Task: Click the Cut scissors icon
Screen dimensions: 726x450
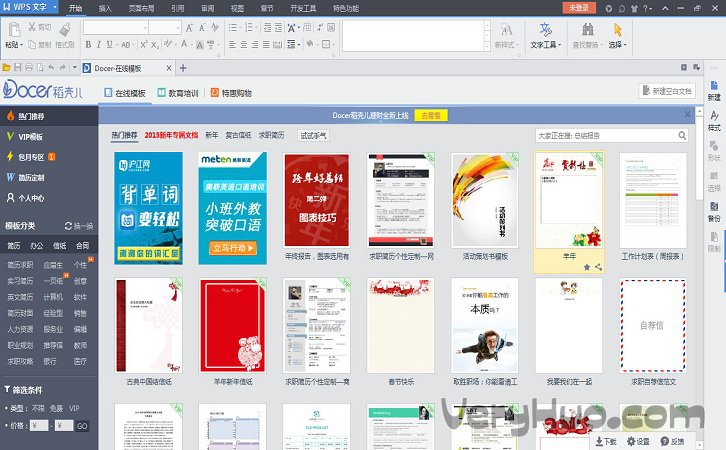Action: point(31,27)
